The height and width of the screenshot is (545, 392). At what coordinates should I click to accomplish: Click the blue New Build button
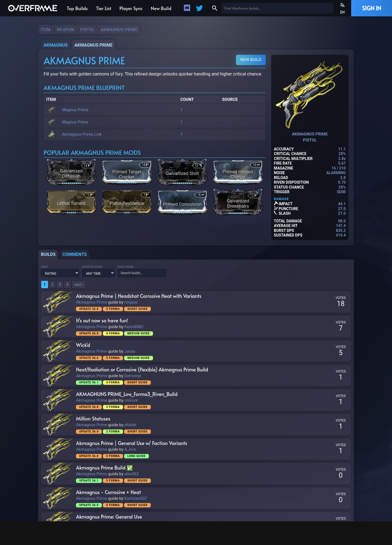(x=251, y=60)
